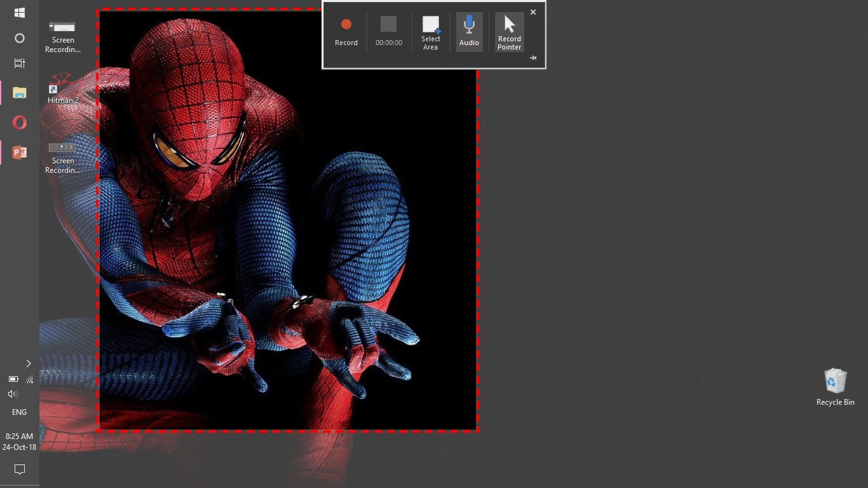Select the Recycle Bin icon
868x488 pixels.
point(835,387)
